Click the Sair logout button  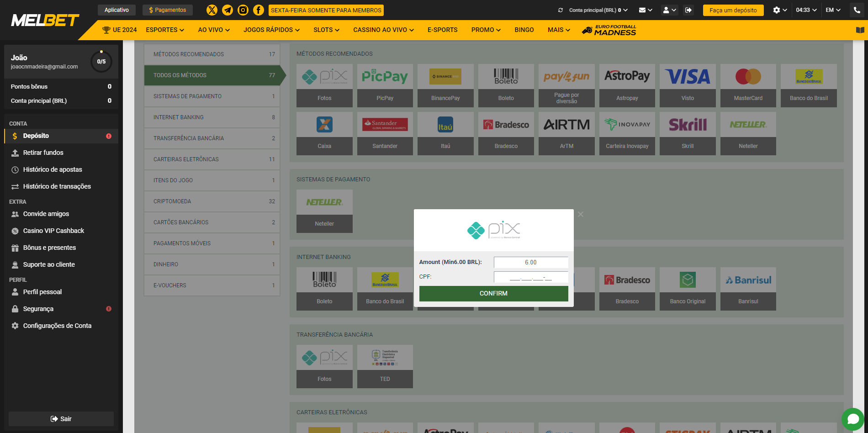pyautogui.click(x=61, y=419)
